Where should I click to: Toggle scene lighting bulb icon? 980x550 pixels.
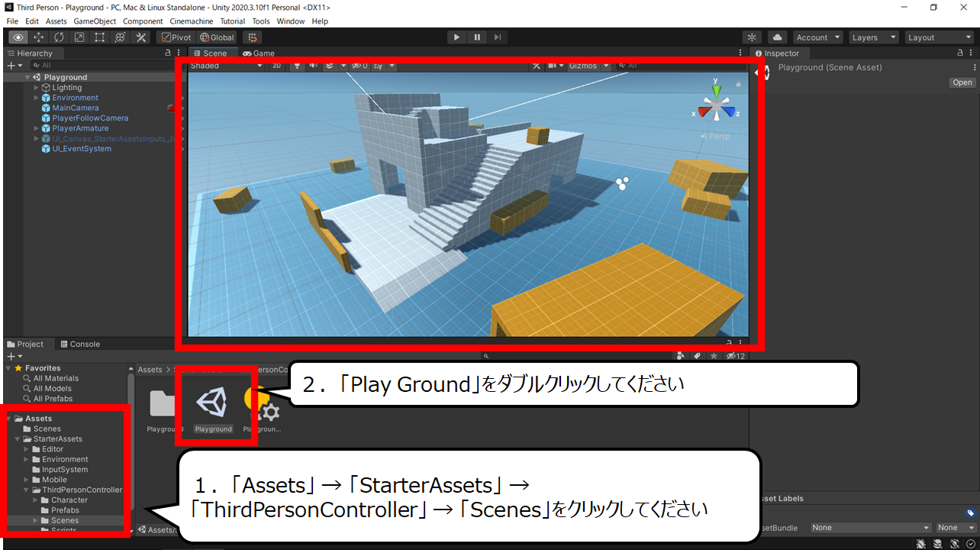[x=297, y=66]
